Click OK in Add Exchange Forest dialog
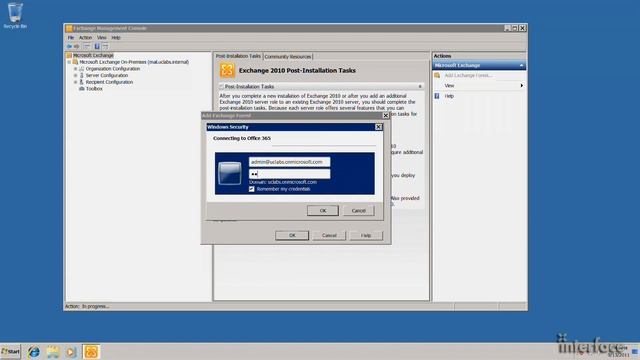This screenshot has height=360, width=640. (x=292, y=236)
